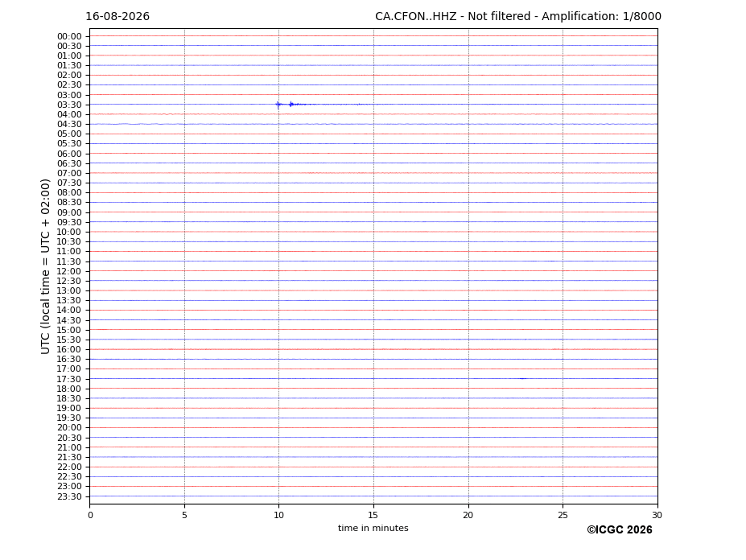746x560 pixels.
Task: Click the 21:30 time row label
Action: (x=69, y=457)
